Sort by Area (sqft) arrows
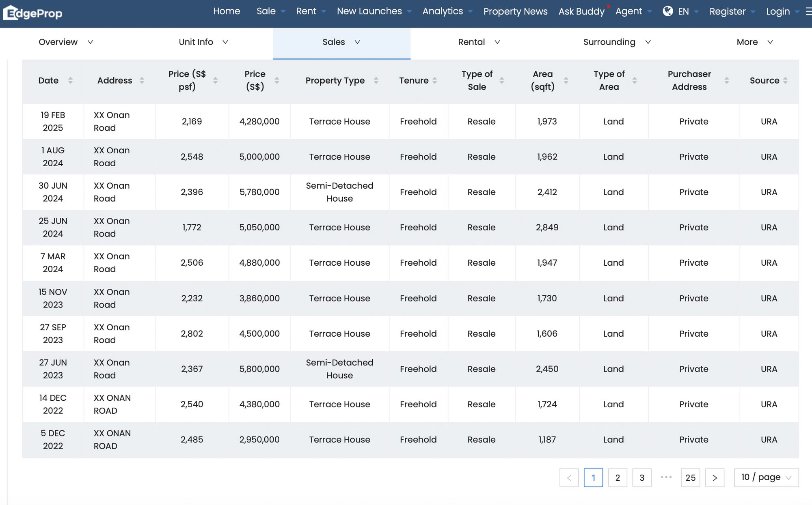The width and height of the screenshot is (812, 505). [566, 80]
